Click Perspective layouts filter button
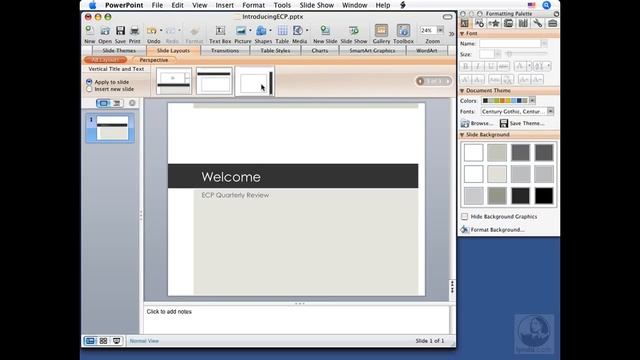 154,60
